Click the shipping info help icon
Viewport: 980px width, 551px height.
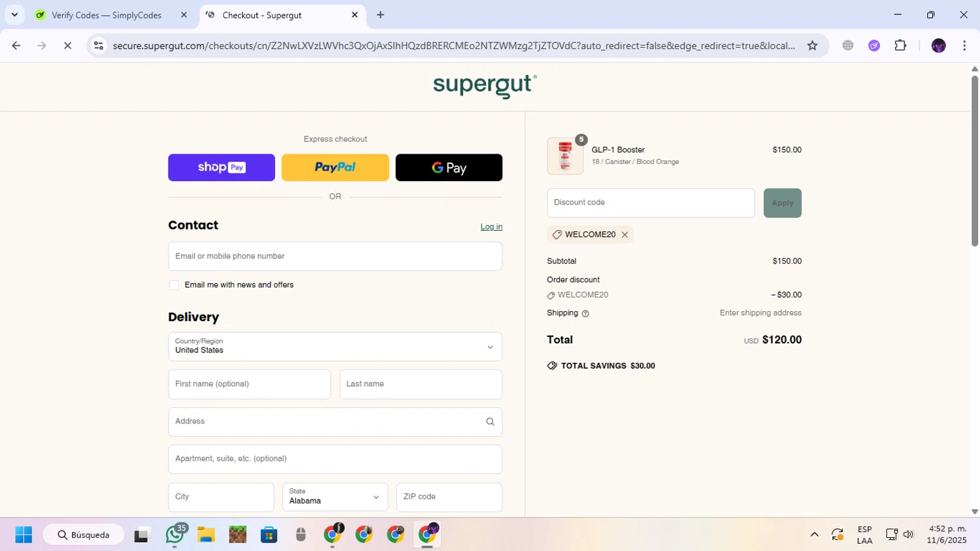pos(585,314)
